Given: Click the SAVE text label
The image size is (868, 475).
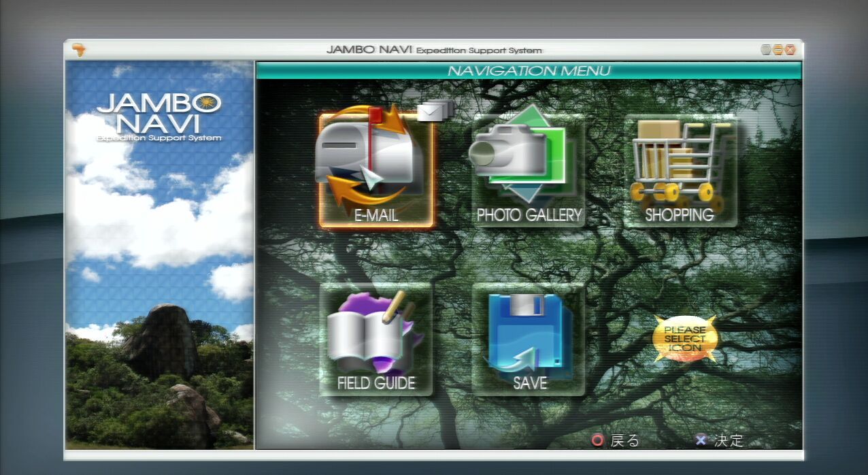Looking at the screenshot, I should tap(529, 383).
